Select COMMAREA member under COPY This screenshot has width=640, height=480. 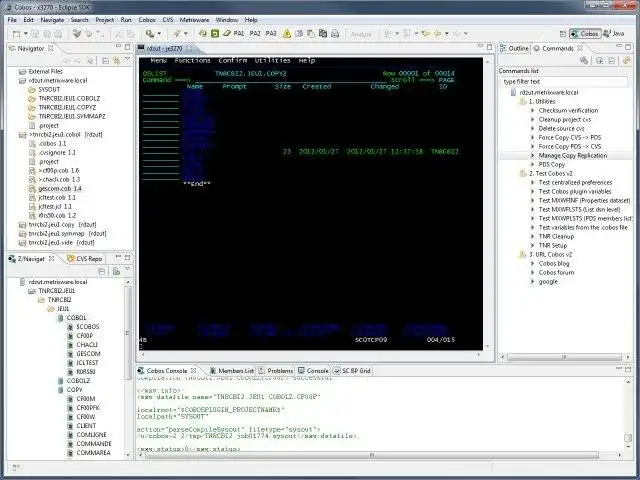point(93,453)
